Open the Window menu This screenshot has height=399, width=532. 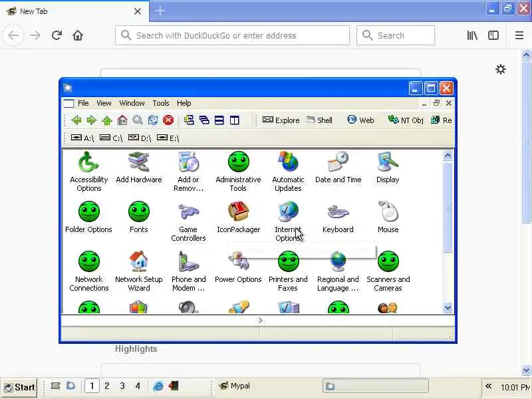[x=132, y=103]
